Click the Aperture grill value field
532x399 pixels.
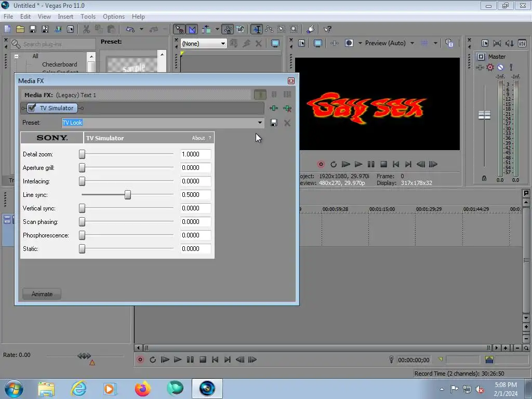196,168
